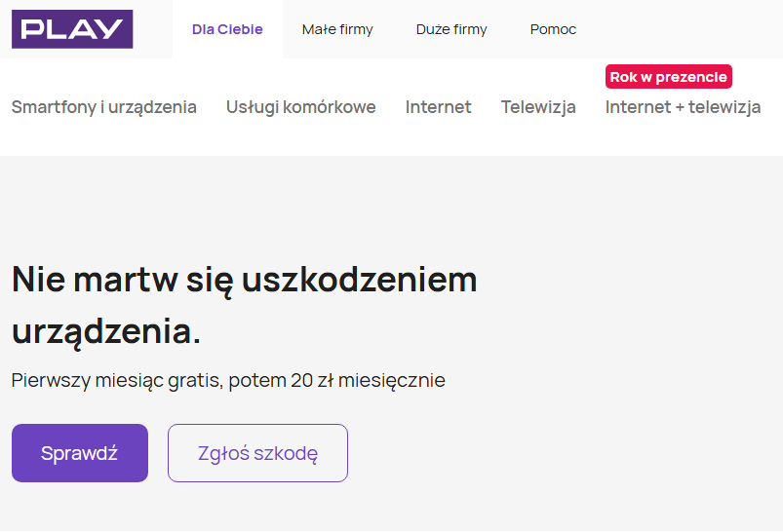Open the Telewizja menu item
The image size is (783, 532).
coord(538,107)
